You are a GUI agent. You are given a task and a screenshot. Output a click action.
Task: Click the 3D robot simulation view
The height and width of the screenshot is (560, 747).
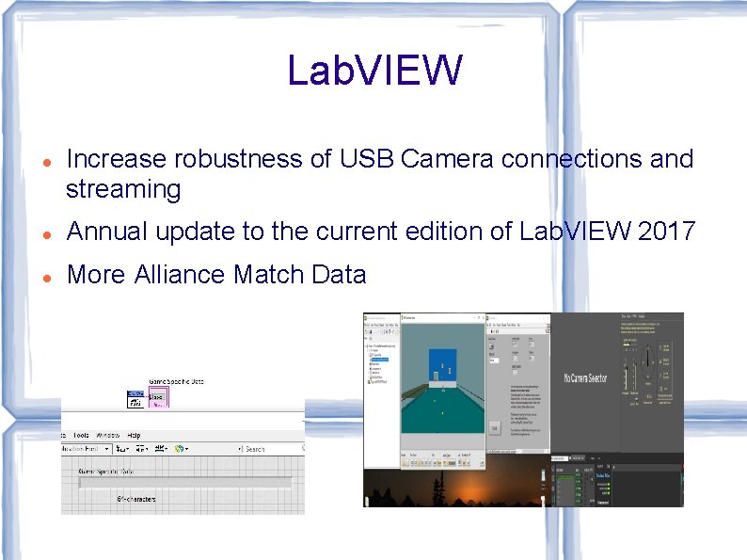(442, 378)
